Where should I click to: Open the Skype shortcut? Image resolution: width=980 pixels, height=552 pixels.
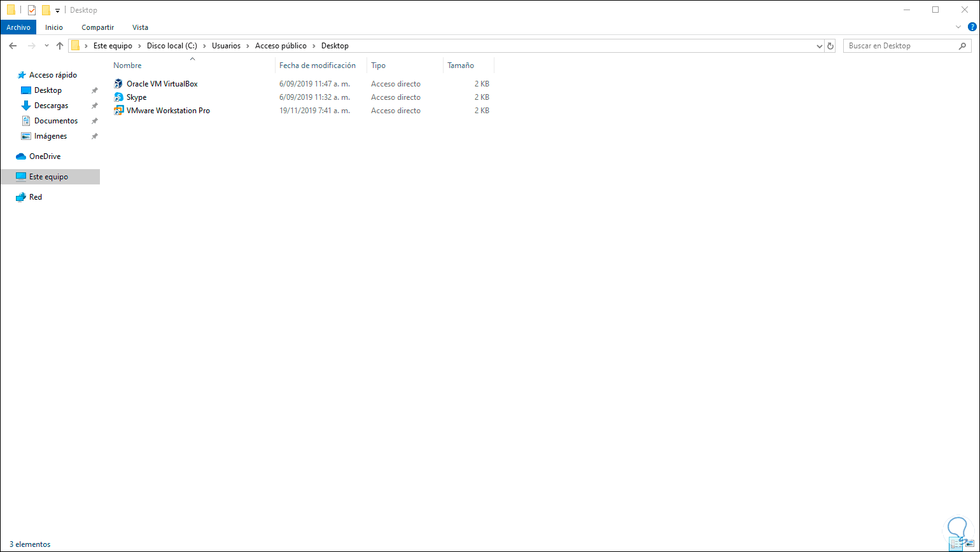(136, 97)
